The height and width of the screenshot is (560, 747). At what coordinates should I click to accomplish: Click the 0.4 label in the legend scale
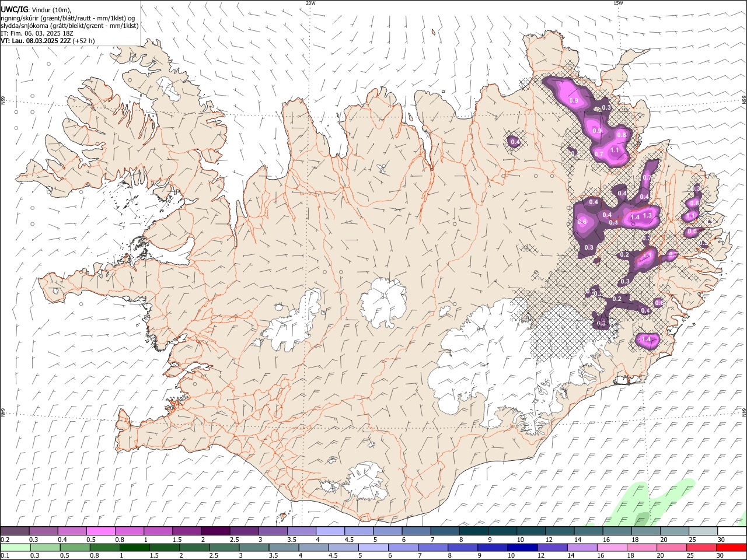pyautogui.click(x=62, y=540)
